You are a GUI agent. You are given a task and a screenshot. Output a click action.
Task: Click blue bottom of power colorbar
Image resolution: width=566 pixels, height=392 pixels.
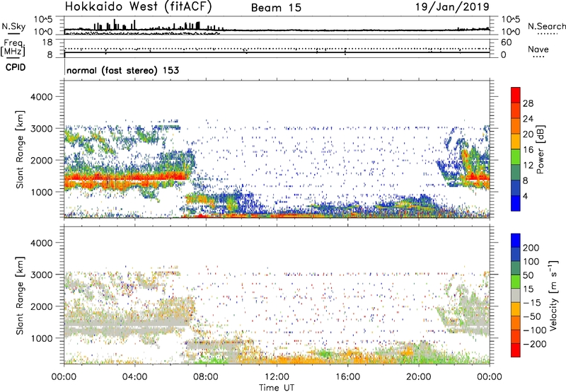click(x=516, y=203)
